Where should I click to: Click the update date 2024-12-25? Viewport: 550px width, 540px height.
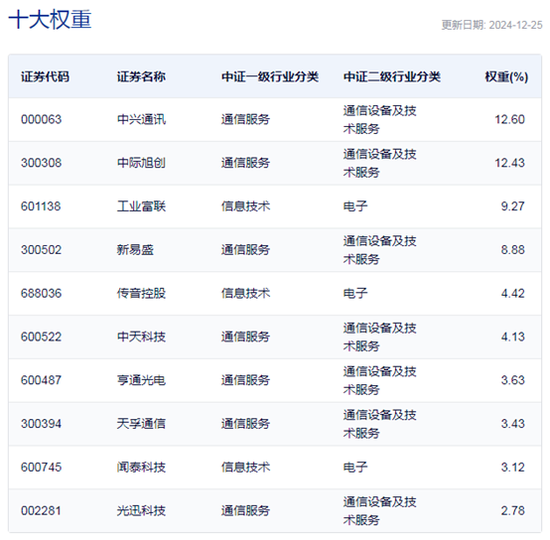pos(516,25)
